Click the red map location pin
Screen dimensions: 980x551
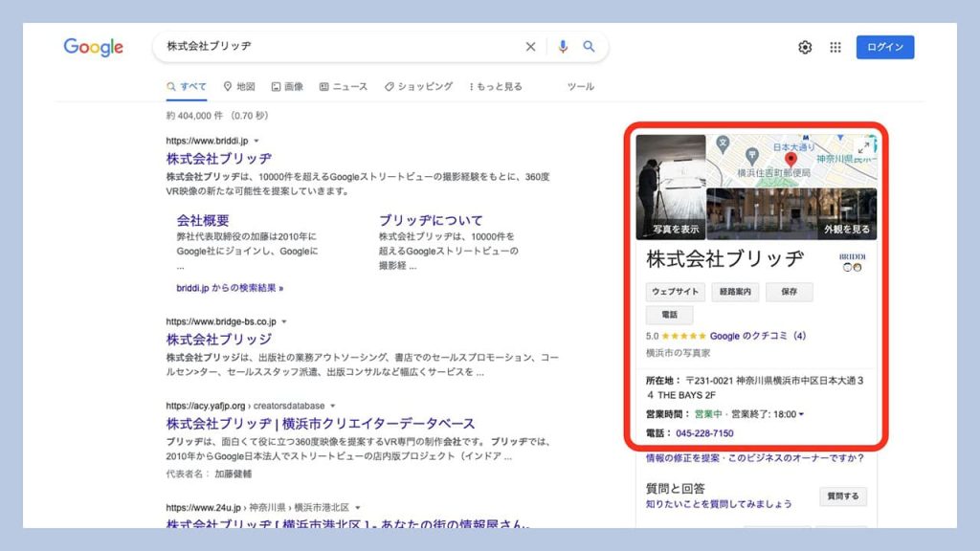[791, 159]
